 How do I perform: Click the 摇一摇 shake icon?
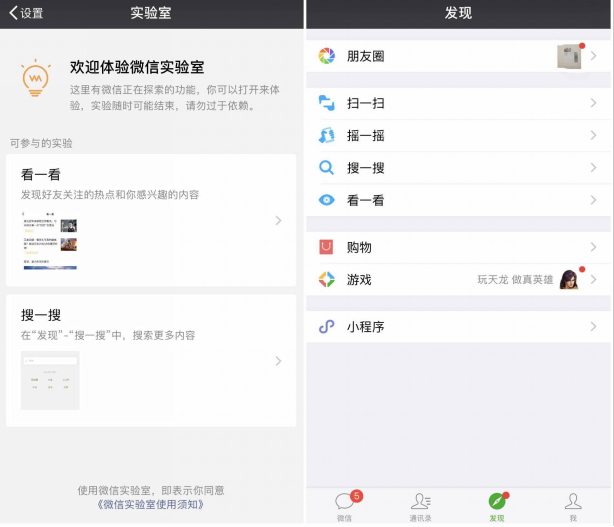[327, 135]
